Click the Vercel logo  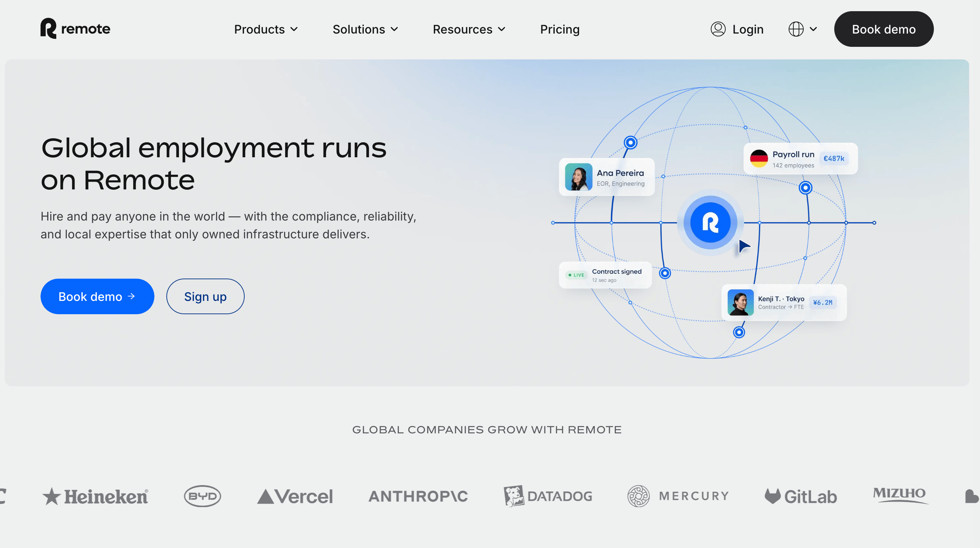pyautogui.click(x=295, y=496)
